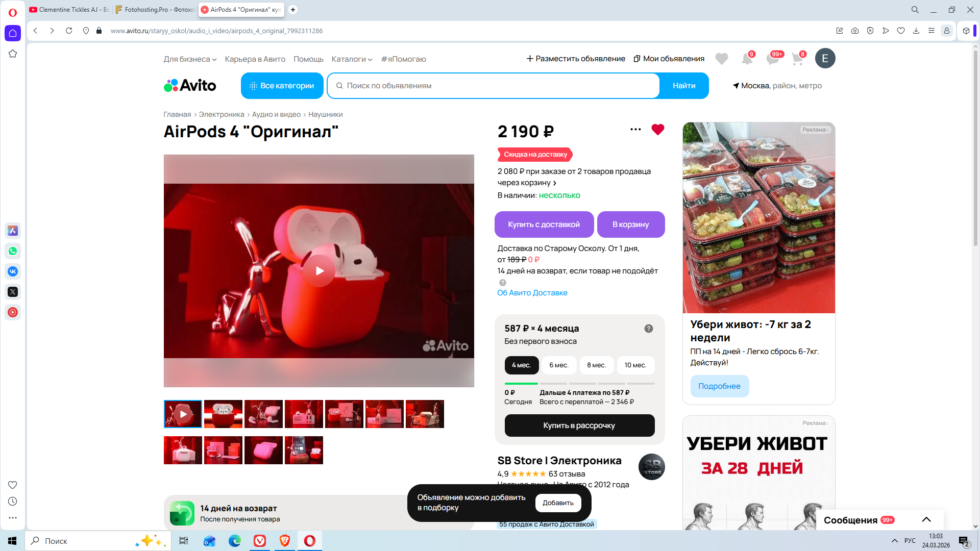This screenshot has width=980, height=551.
Task: Switch to the Fotohosting.Pro browser tab
Action: click(154, 10)
